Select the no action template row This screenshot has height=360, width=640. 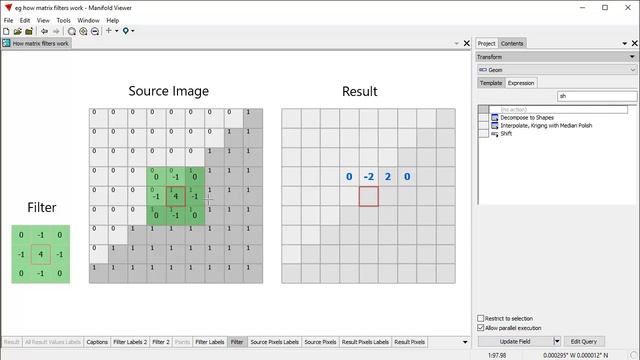558,109
